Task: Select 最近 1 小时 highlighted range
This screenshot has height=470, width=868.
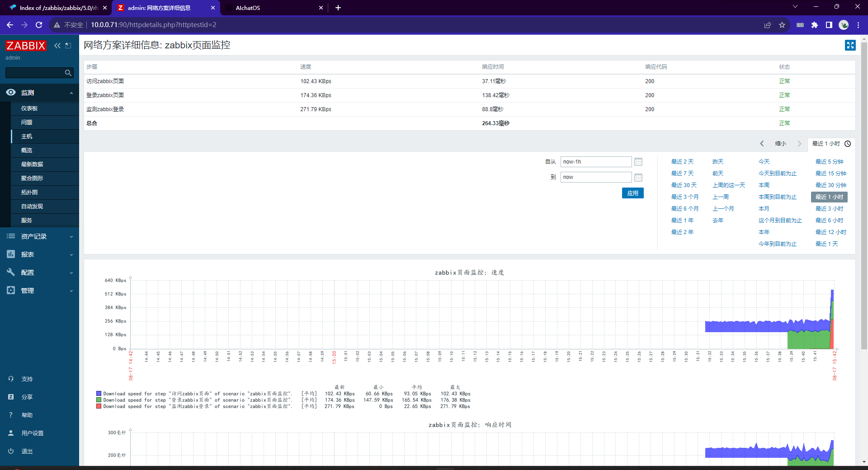Action: (x=829, y=197)
